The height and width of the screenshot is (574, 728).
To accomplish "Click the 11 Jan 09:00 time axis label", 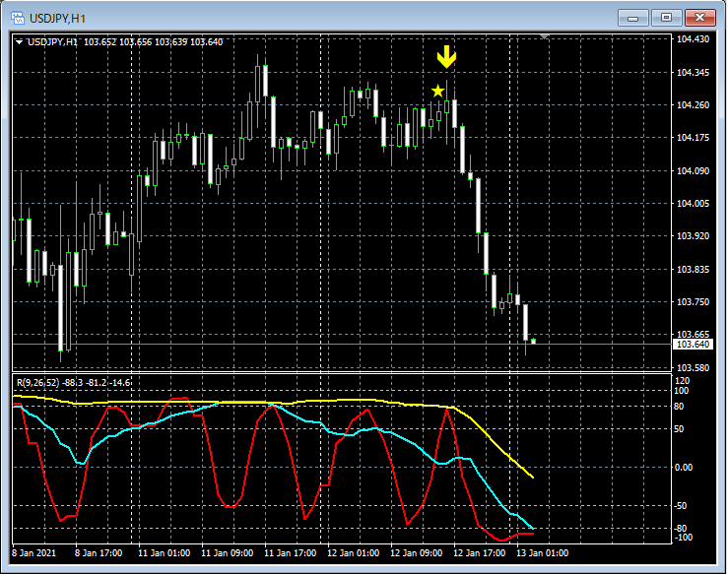I will pyautogui.click(x=227, y=553).
